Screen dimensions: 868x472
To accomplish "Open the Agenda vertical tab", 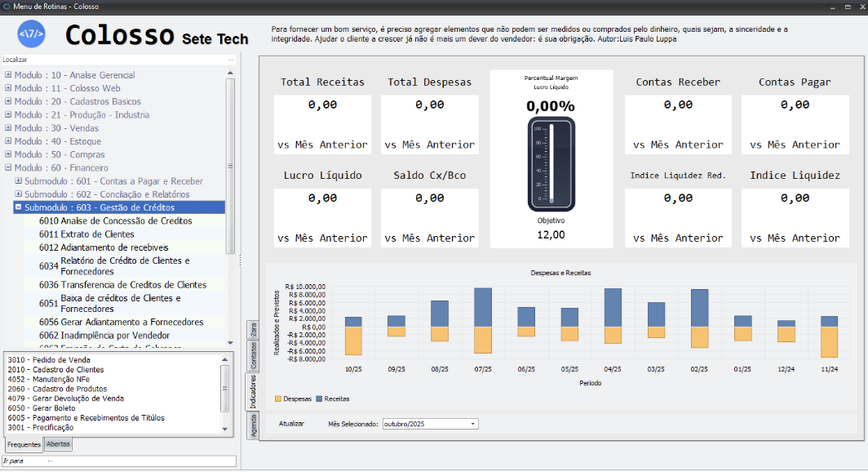I will tap(254, 426).
